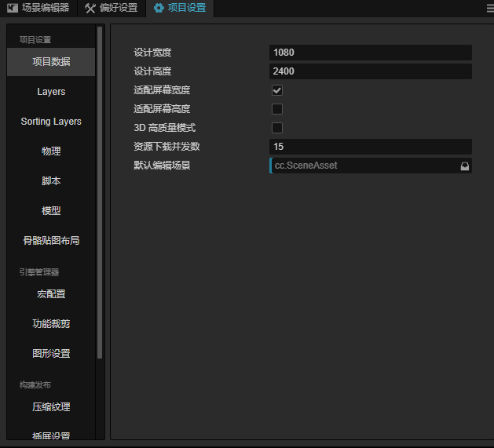
Task: Enable 3D 高质量模式 checkbox
Action: (x=277, y=128)
